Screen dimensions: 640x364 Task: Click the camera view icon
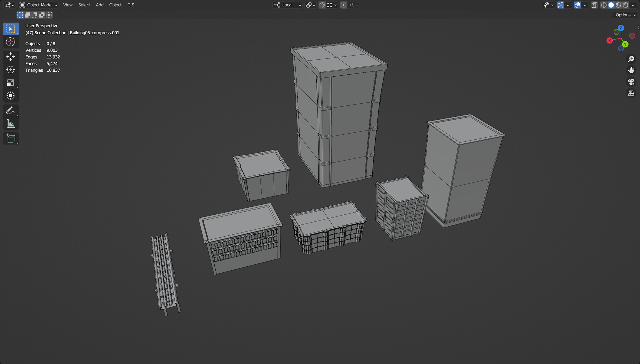tap(631, 82)
